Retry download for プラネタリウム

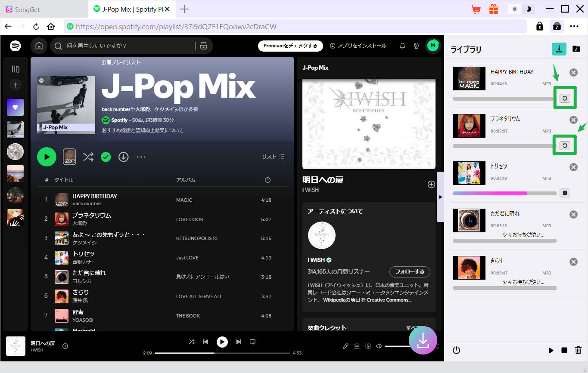click(564, 146)
